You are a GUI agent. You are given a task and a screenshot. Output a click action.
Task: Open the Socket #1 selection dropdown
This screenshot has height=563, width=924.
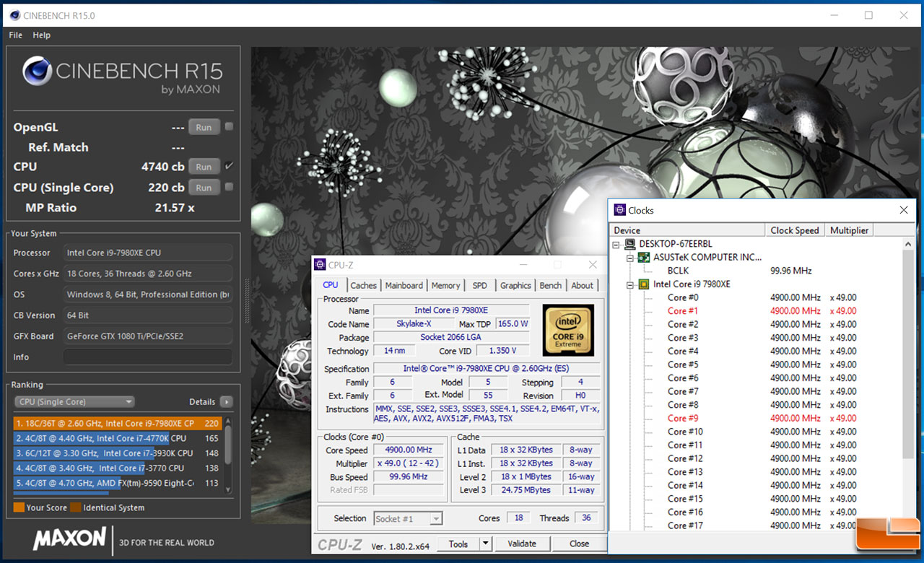point(408,518)
